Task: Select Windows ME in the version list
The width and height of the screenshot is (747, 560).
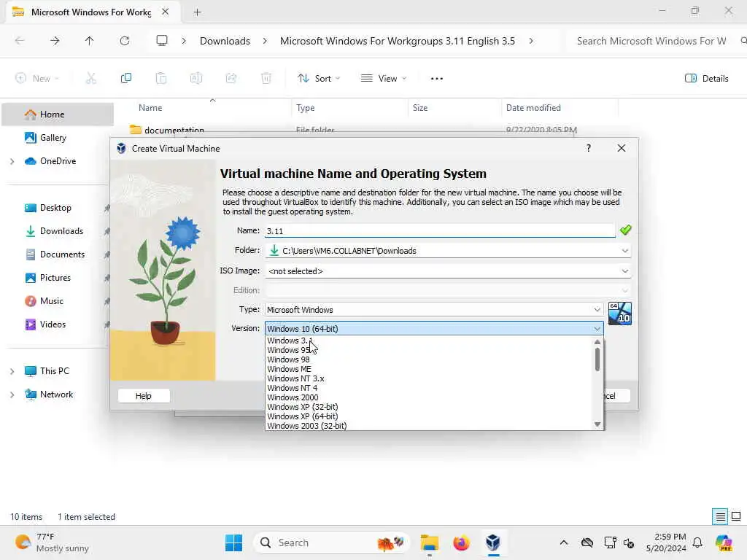Action: pyautogui.click(x=430, y=369)
